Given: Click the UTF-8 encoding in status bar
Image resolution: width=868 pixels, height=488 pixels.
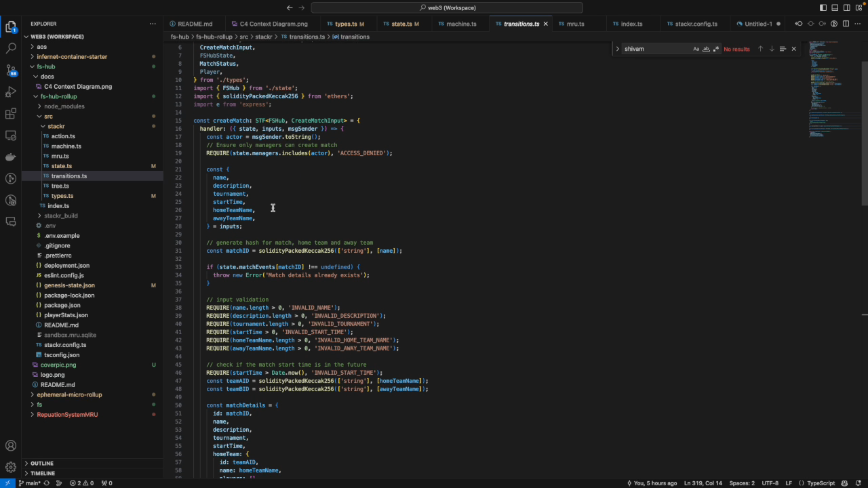Looking at the screenshot, I should pos(770,483).
